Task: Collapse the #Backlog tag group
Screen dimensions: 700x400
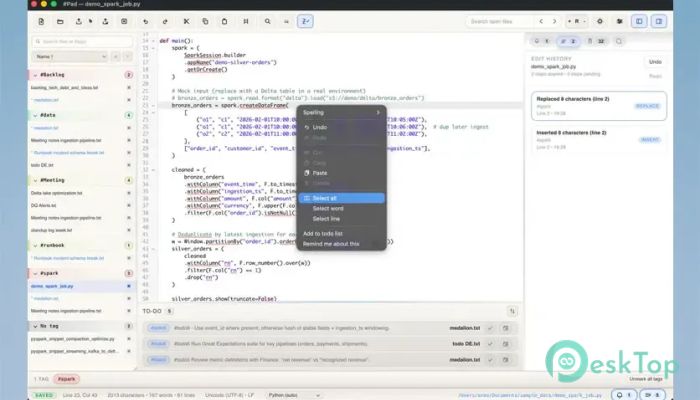Action: (35, 75)
